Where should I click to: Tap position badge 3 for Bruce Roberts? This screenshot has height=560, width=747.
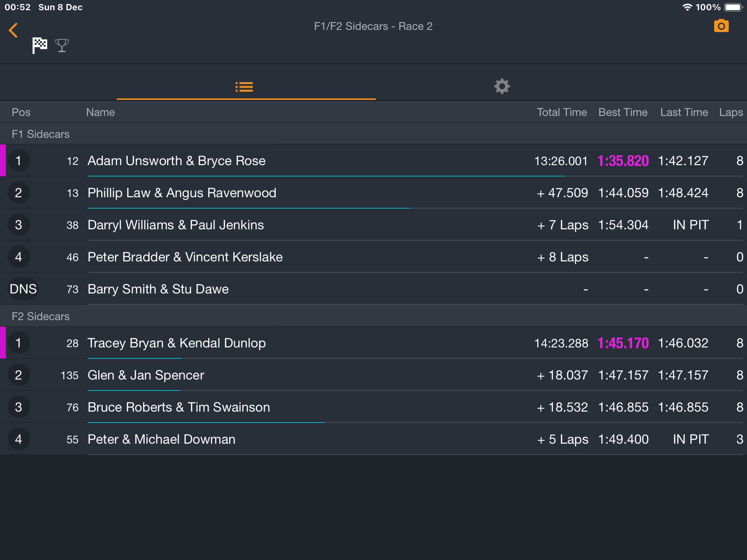19,407
